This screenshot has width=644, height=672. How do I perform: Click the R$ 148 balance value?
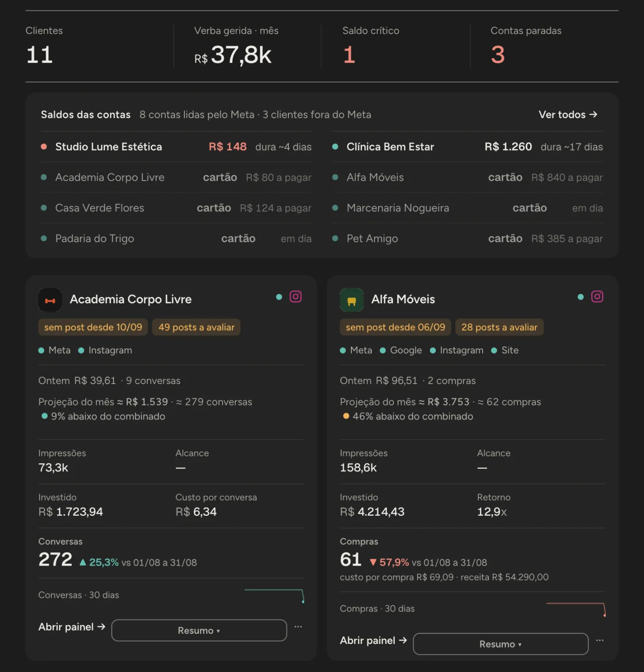[x=228, y=147]
